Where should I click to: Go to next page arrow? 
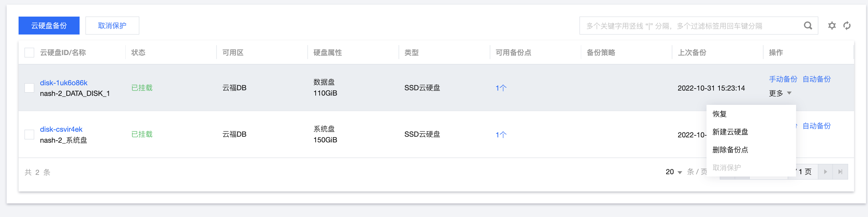pyautogui.click(x=825, y=172)
